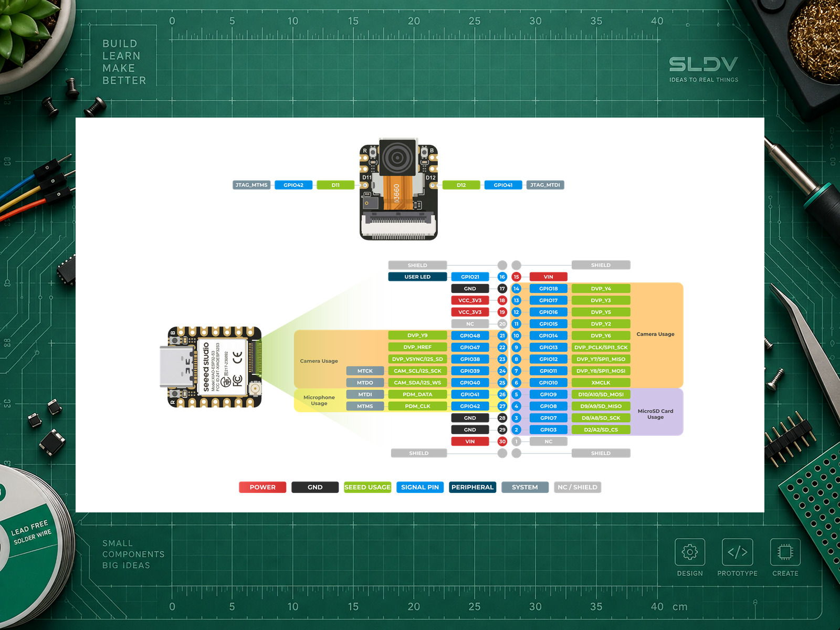Click the DVP_PCLK/SPI1_SCK label
840x630 pixels.
[x=601, y=348]
